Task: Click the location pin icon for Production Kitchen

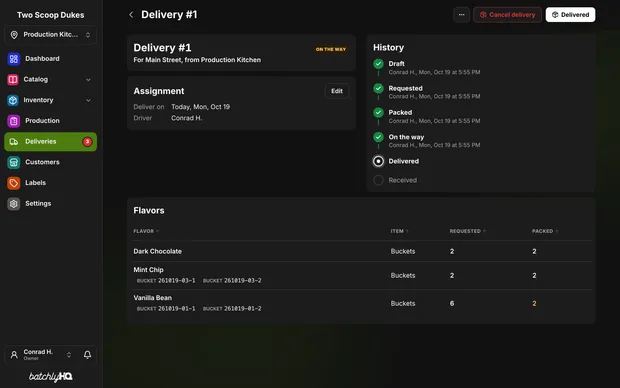Action: coord(14,35)
